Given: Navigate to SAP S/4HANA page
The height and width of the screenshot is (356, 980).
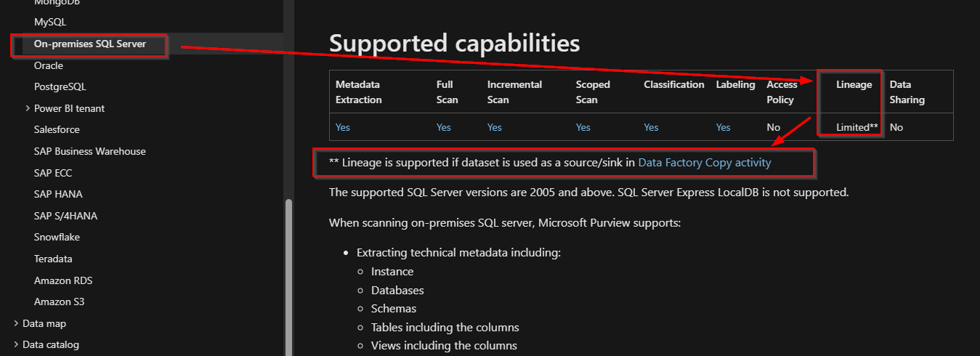Looking at the screenshot, I should (x=65, y=216).
